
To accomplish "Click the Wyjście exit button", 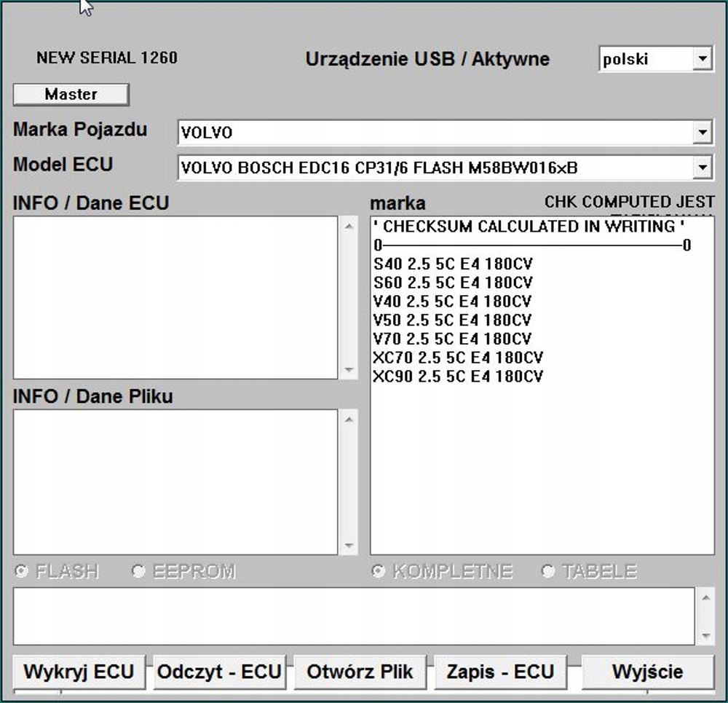I will pyautogui.click(x=648, y=672).
